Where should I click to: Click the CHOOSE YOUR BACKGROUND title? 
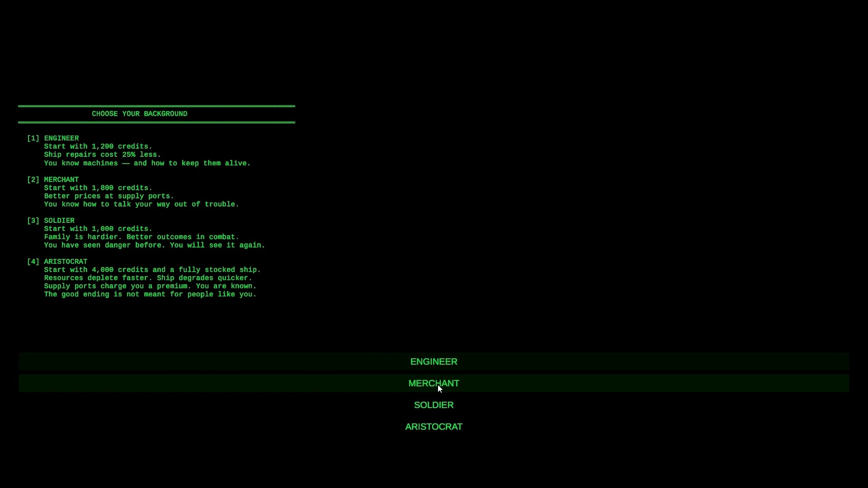[x=140, y=114]
